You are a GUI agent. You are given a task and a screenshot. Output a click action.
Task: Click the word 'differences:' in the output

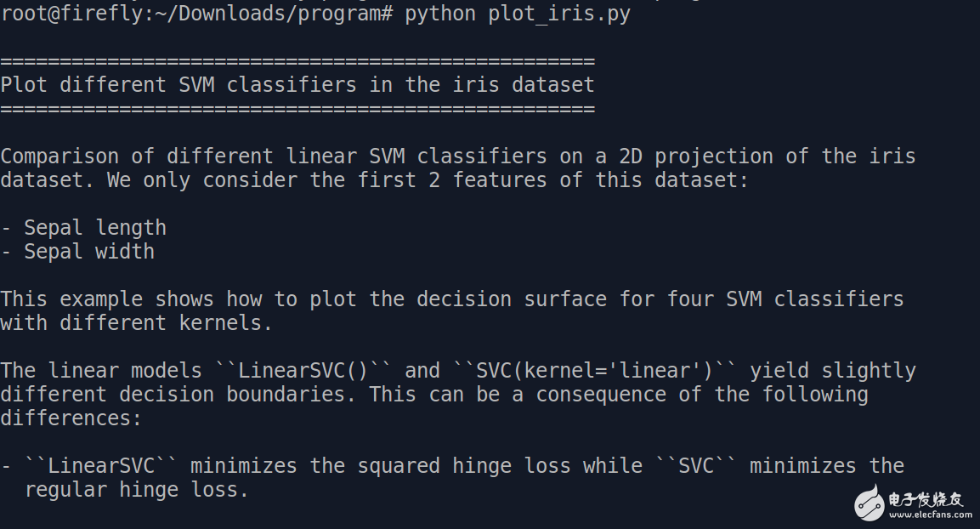pyautogui.click(x=71, y=418)
